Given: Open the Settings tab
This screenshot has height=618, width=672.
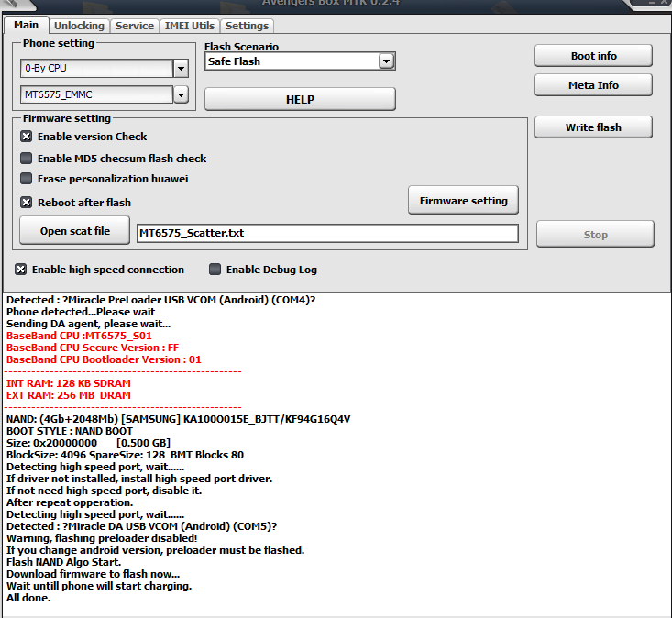Looking at the screenshot, I should [x=247, y=26].
